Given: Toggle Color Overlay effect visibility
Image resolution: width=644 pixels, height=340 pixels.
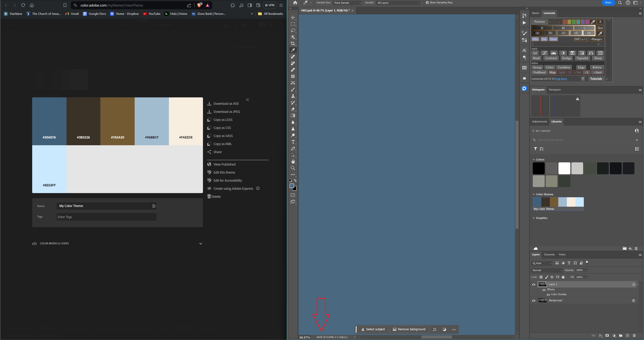Looking at the screenshot, I should [x=548, y=294].
